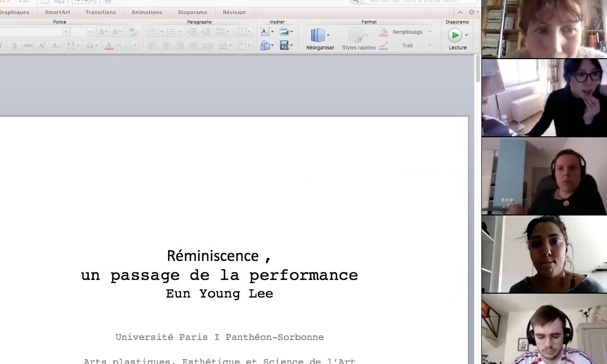Toggle superscript formatting

(42, 45)
